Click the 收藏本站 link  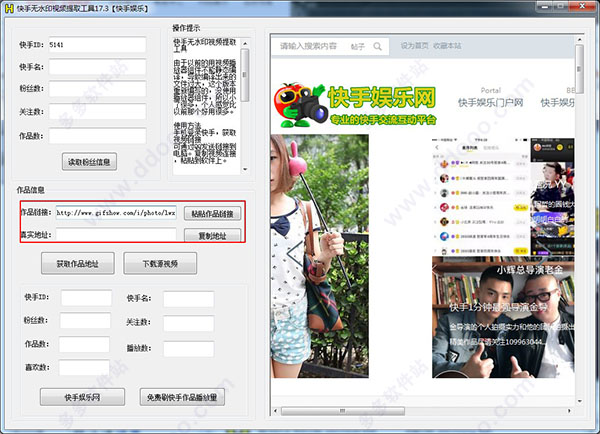[x=447, y=46]
